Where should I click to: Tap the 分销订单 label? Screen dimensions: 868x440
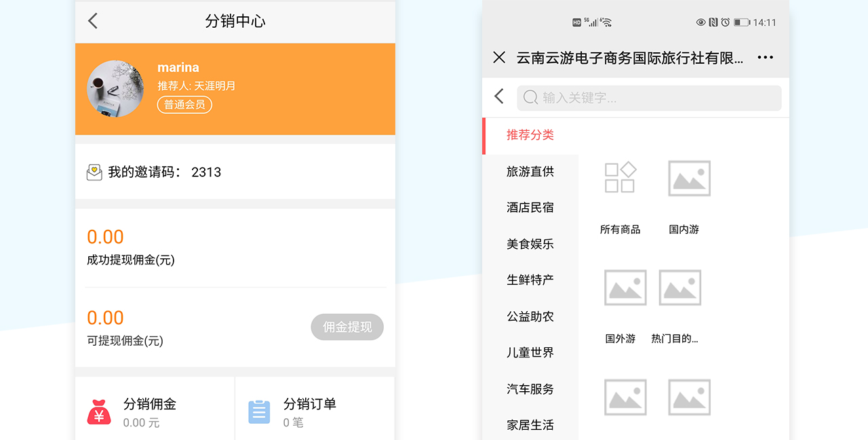310,404
